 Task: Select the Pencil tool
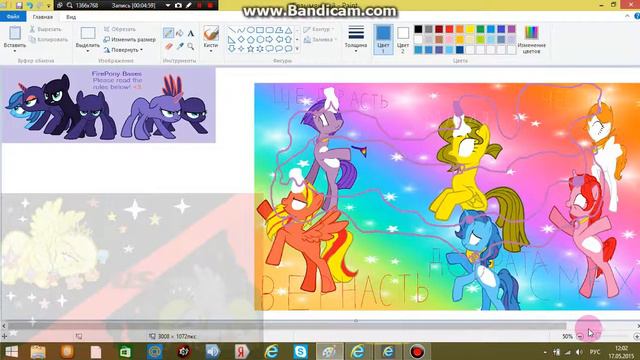[x=168, y=33]
